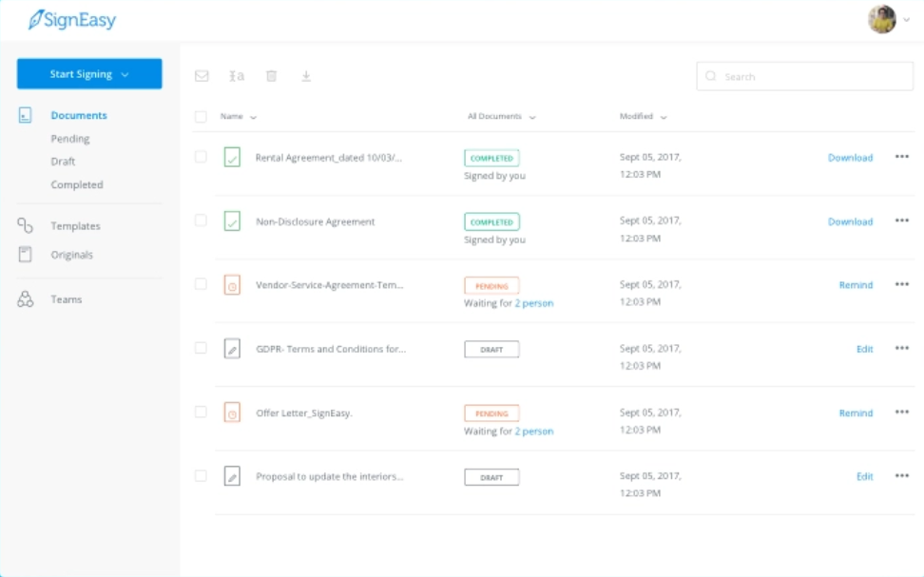This screenshot has width=924, height=577.
Task: Download the Rental Agreement document
Action: tap(851, 158)
